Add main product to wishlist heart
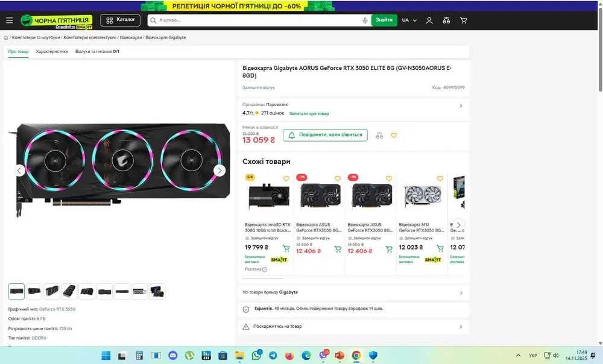The height and width of the screenshot is (364, 603). [394, 136]
